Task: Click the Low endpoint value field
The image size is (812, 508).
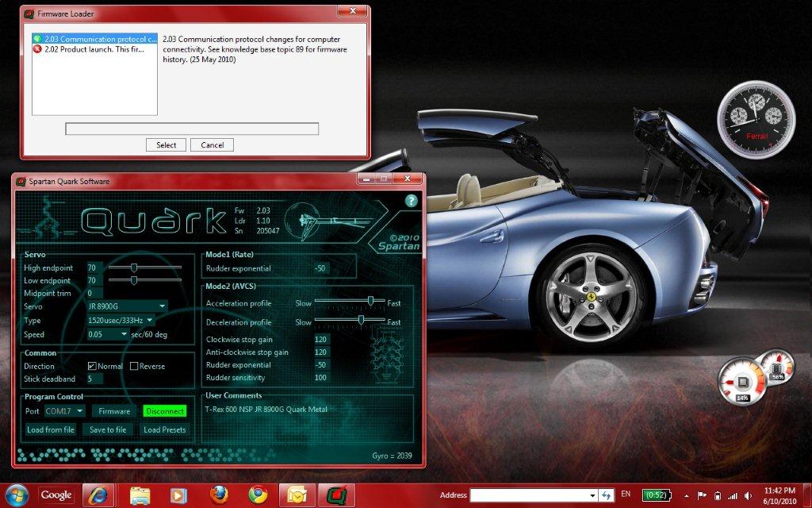Action: [x=95, y=280]
